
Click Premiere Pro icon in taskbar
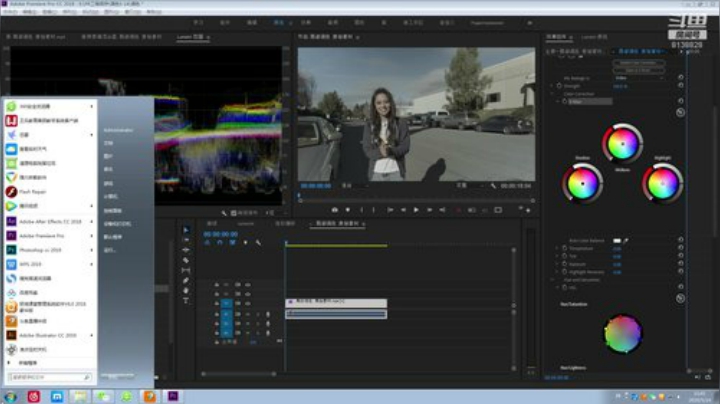click(173, 396)
